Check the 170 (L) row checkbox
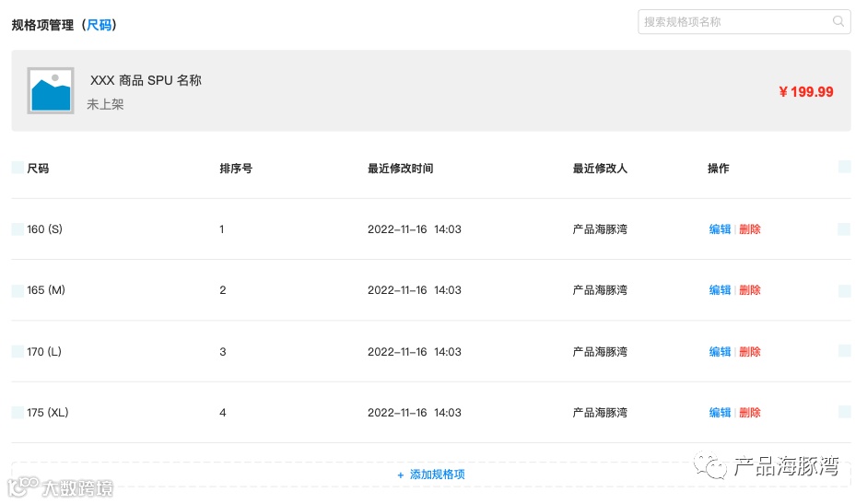 pyautogui.click(x=18, y=351)
